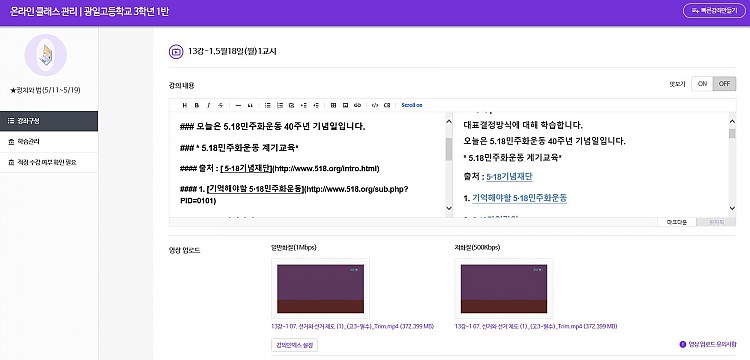
Task: Click the header button at top right
Action: tap(714, 10)
